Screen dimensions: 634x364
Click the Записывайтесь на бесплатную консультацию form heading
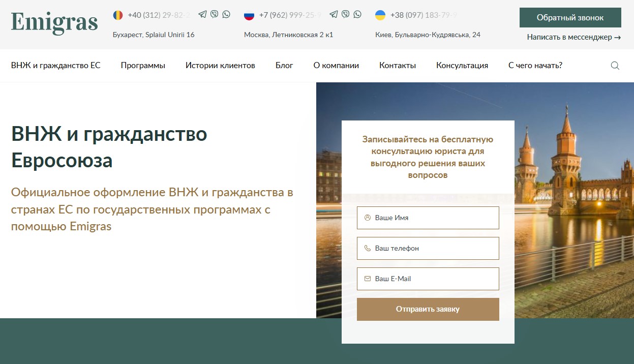[x=428, y=157]
